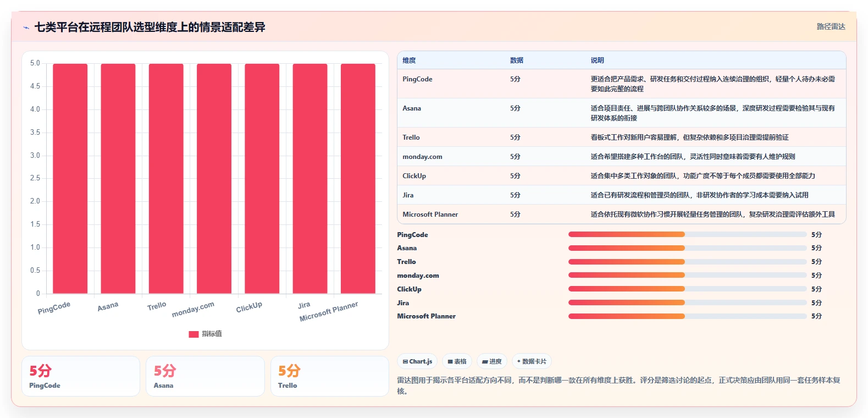Screen dimensions: 868x418
Task: Click the Microsoft Planner label in progress list
Action: click(x=426, y=316)
